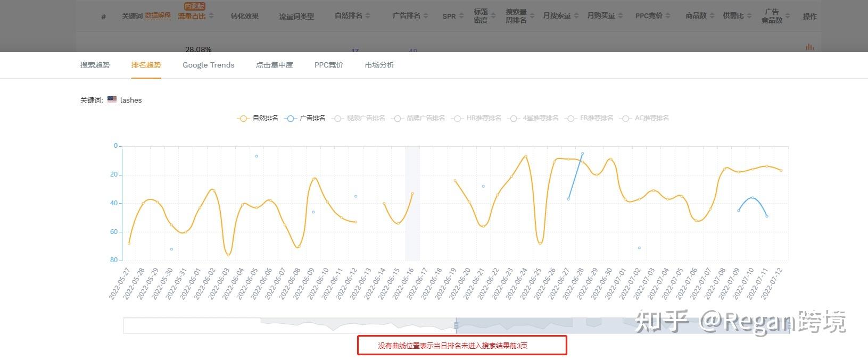The width and height of the screenshot is (868, 360).
Task: Sort by 月搜索量 using its arrows
Action: tap(575, 16)
